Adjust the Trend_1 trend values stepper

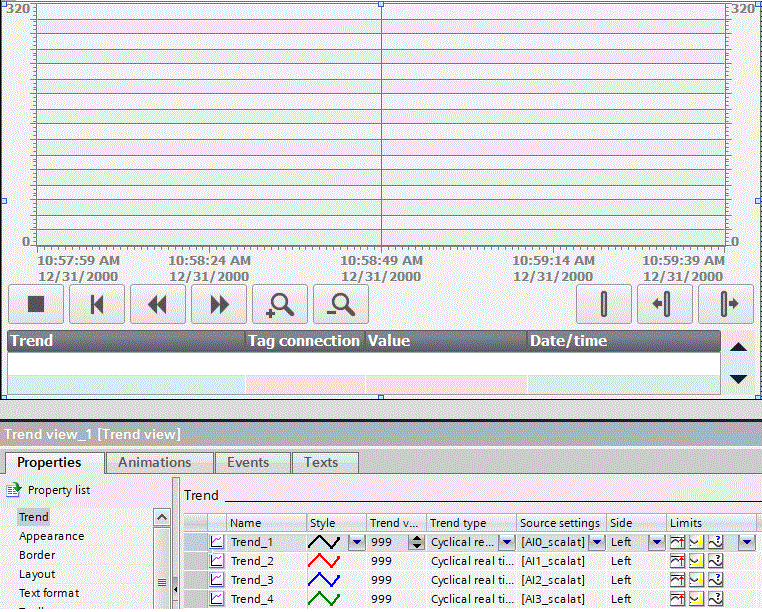point(417,542)
